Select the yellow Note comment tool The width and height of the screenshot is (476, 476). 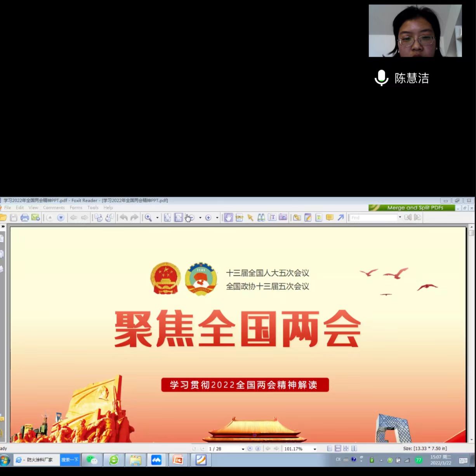click(330, 217)
